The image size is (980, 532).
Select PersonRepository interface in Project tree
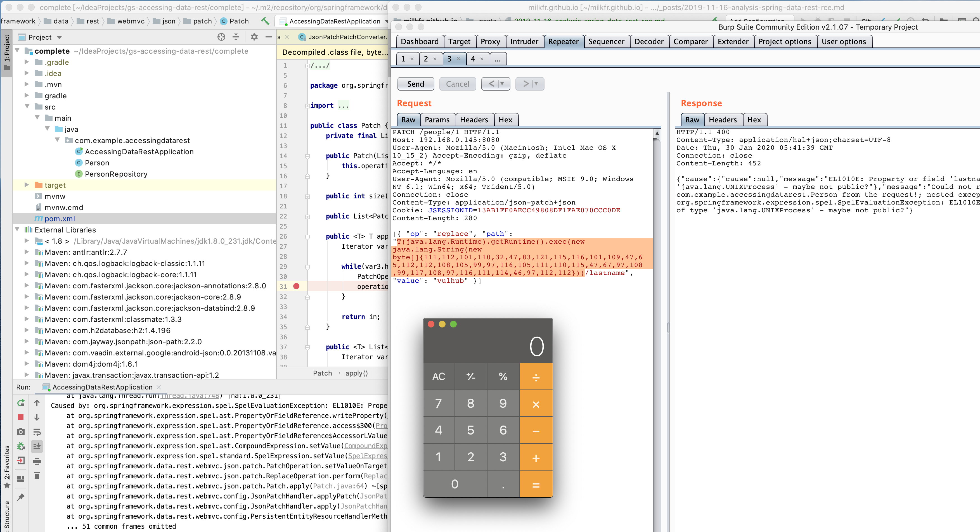116,174
